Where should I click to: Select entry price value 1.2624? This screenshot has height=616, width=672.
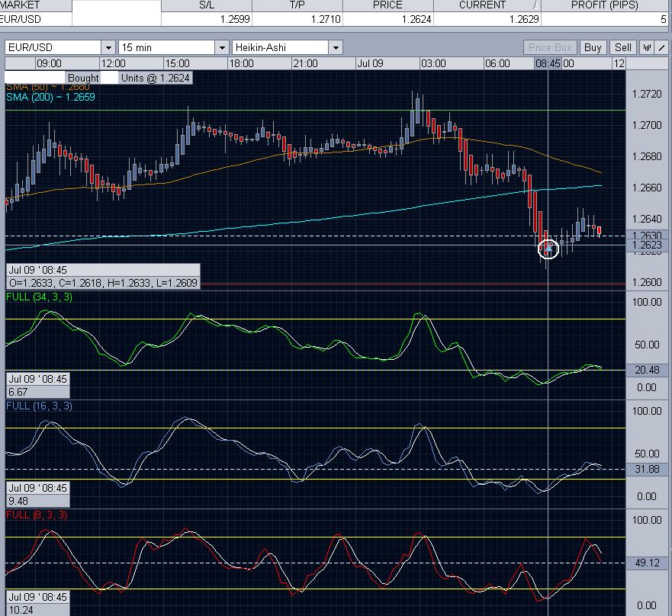(387, 19)
